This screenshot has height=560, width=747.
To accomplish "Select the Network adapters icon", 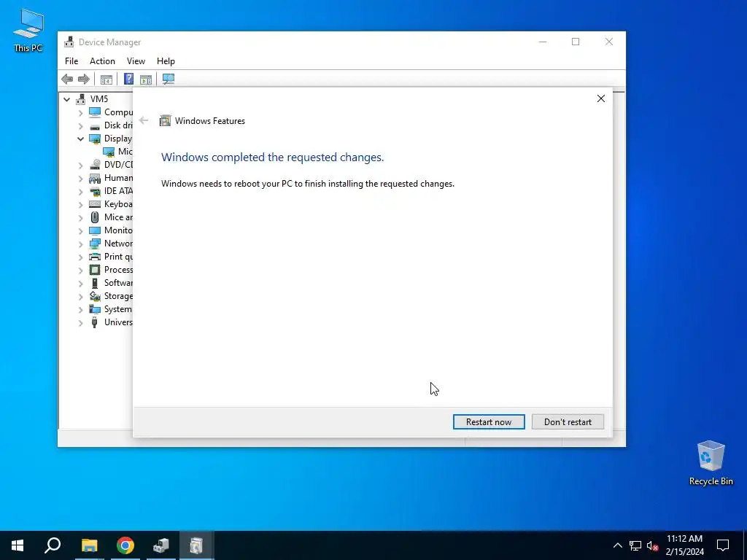I will [x=95, y=244].
